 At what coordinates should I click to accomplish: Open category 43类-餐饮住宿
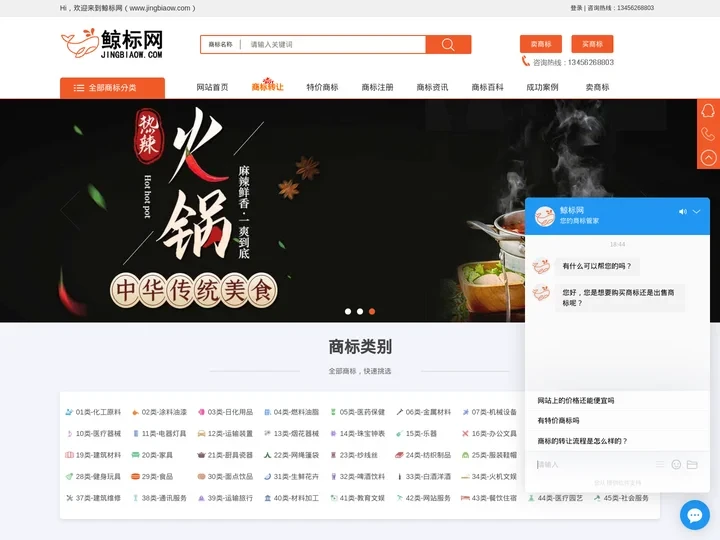489,498
